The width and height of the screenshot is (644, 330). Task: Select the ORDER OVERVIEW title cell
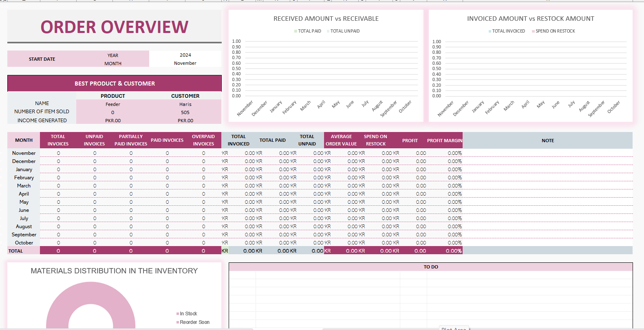[x=114, y=27]
